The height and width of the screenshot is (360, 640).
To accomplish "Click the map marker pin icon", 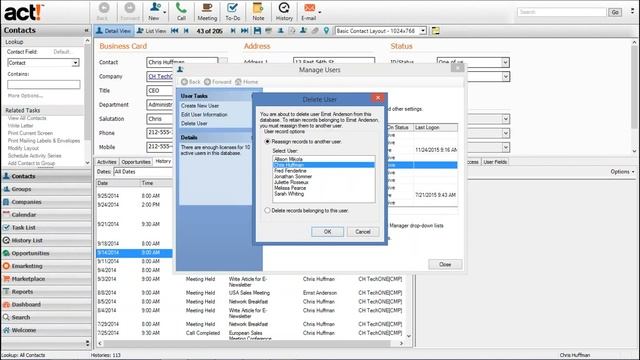I will (x=326, y=31).
